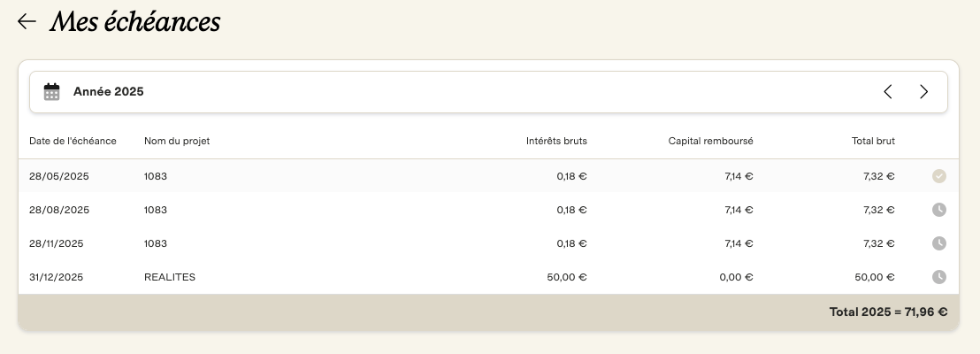
Task: Sort by Nom du projet column header
Action: [177, 142]
